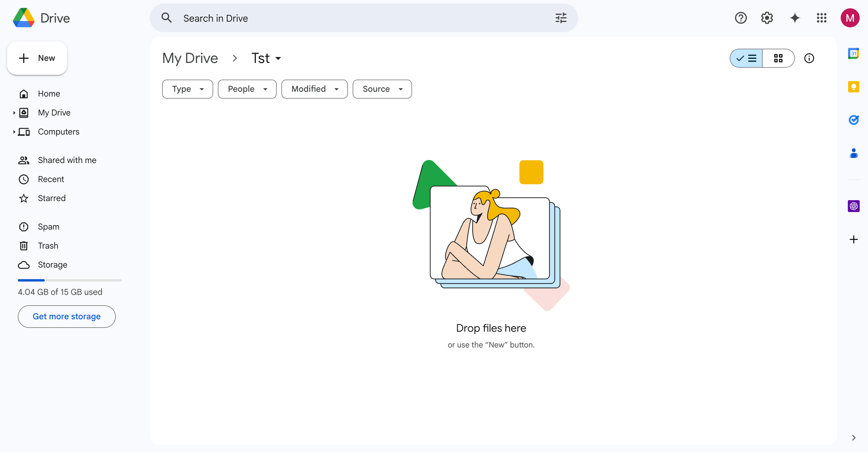868x452 pixels.
Task: Open Starred items
Action: (52, 198)
